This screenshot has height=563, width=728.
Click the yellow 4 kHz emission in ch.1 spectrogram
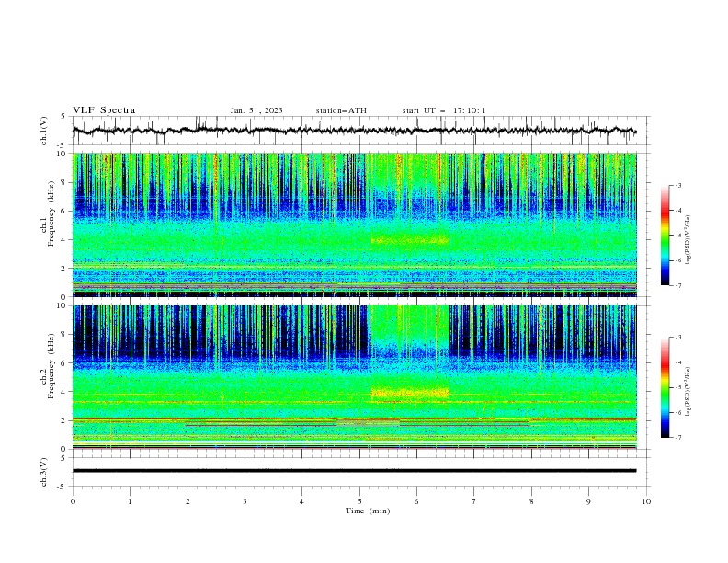pos(410,240)
